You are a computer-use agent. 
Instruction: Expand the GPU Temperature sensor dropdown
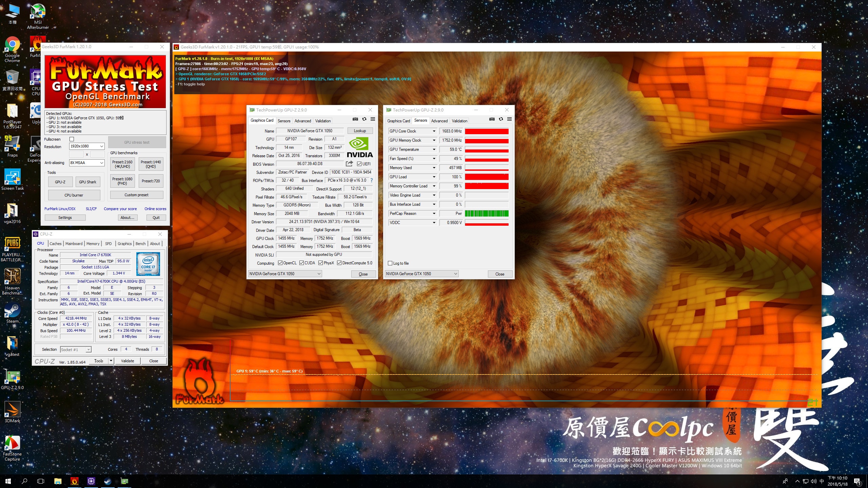click(x=434, y=149)
